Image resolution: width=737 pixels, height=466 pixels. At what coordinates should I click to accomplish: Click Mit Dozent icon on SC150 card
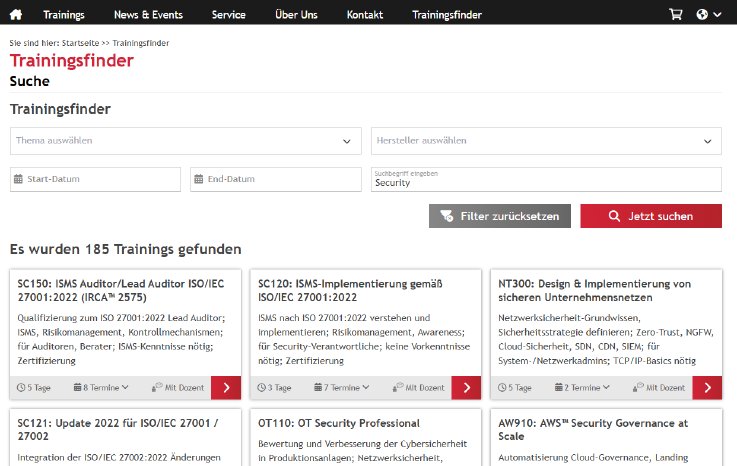[157, 387]
